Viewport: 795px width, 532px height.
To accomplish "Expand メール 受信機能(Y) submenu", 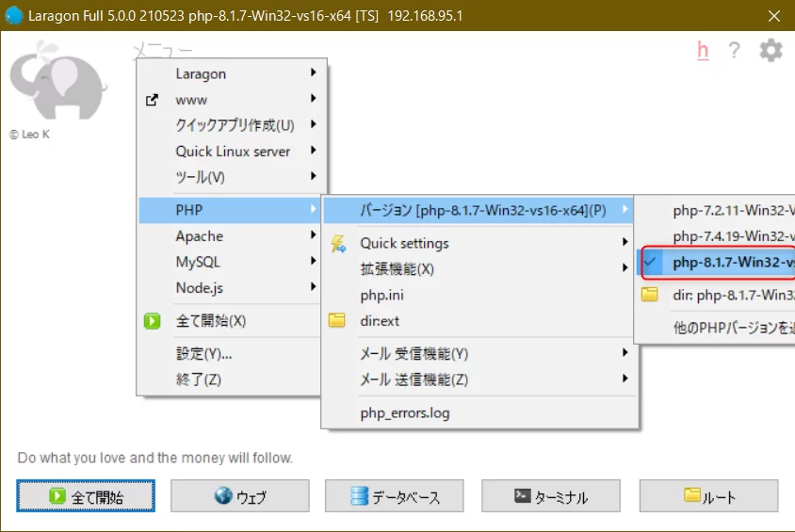I will (479, 353).
